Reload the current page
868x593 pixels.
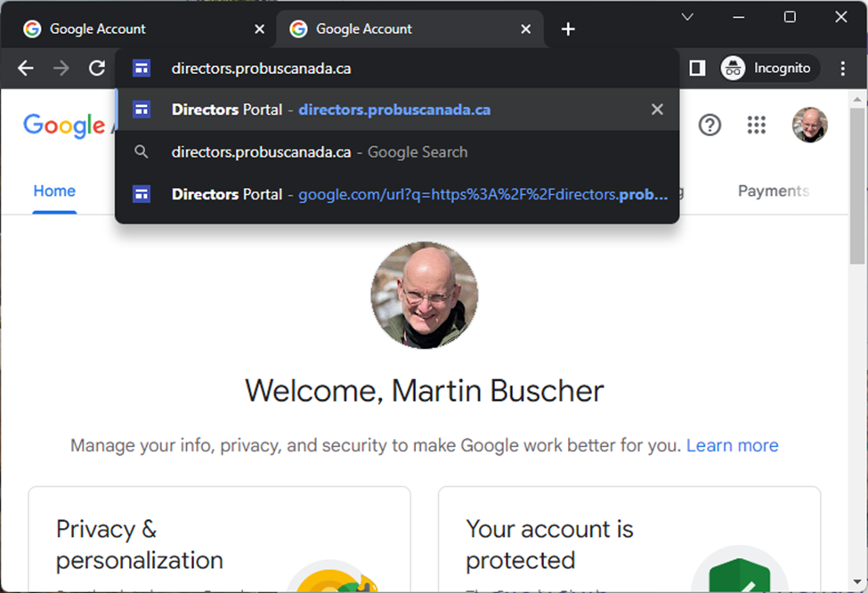(x=97, y=68)
